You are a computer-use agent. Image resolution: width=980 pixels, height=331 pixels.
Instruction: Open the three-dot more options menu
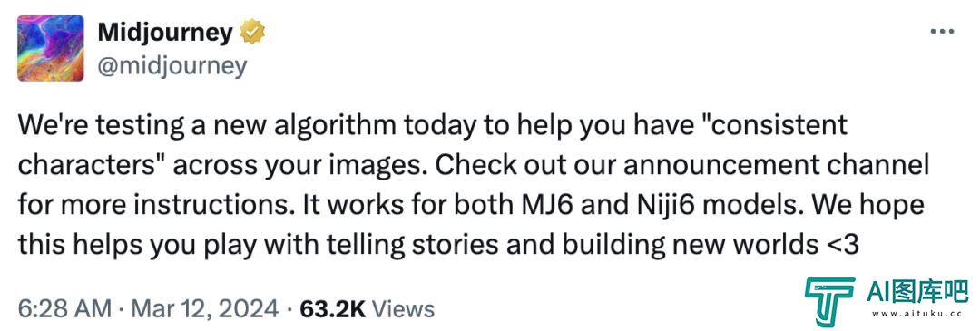tap(942, 31)
